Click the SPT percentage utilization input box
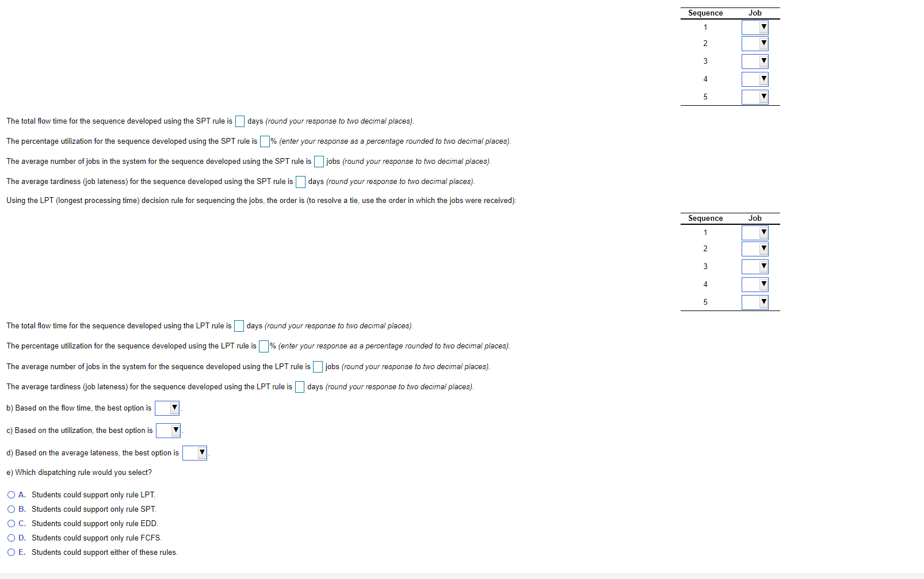The width and height of the screenshot is (924, 579). pos(265,141)
